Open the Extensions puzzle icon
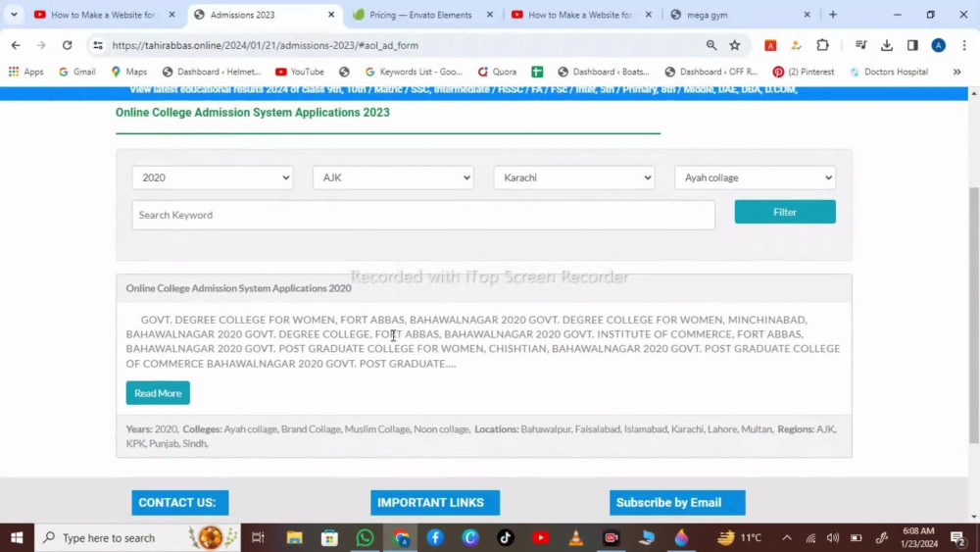Viewport: 980px width, 552px height. pos(822,45)
